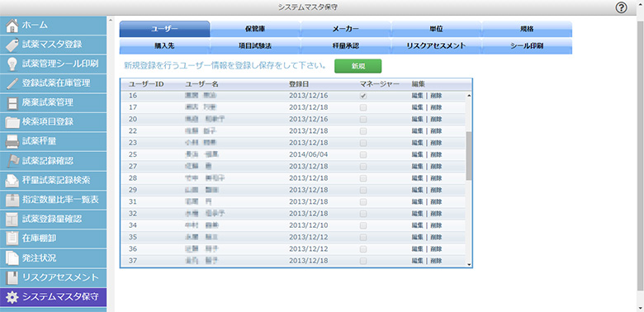Check manager checkbox for user 20

[x=363, y=120]
